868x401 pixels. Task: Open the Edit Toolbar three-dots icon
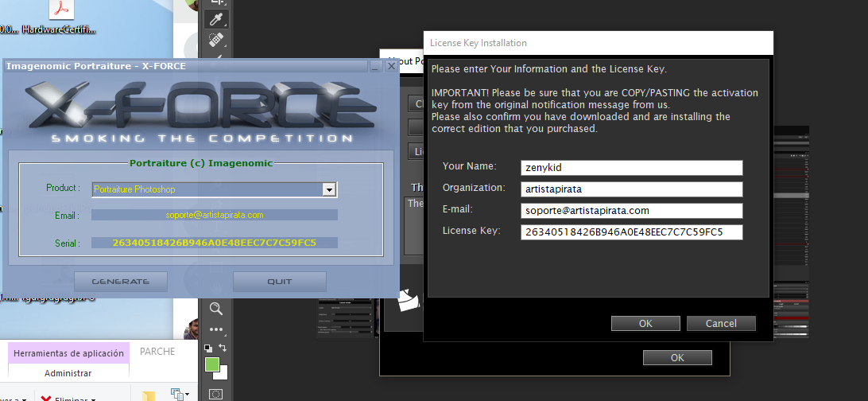[215, 329]
